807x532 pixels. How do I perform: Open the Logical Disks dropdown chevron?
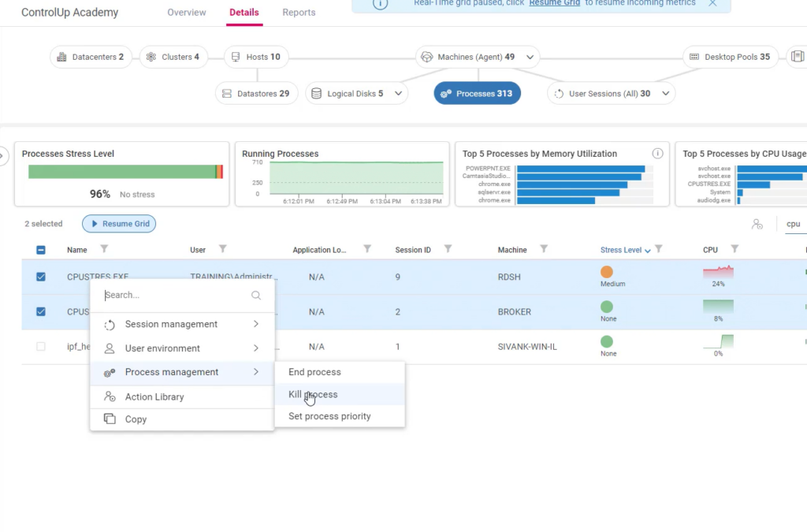tap(398, 94)
